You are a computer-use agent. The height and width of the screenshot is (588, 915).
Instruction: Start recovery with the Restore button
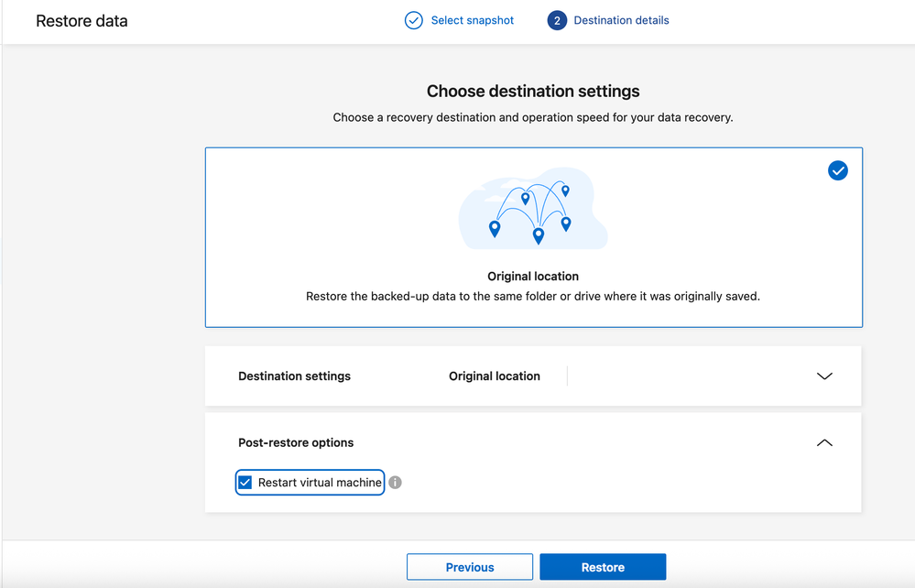pyautogui.click(x=603, y=567)
